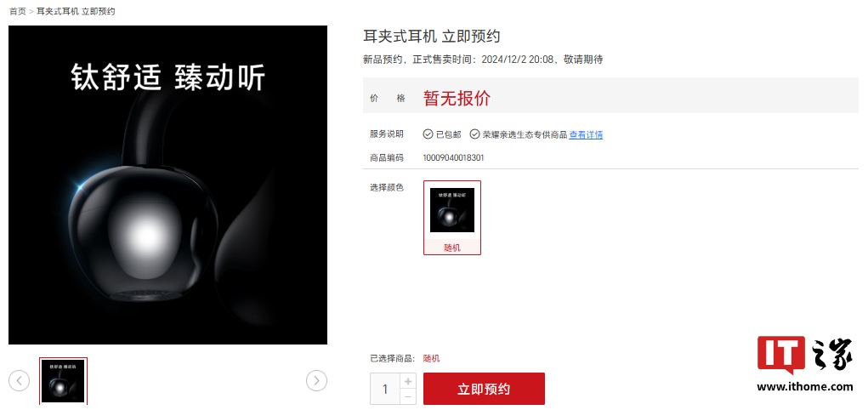Click the minus quantity decrement icon

[408, 396]
